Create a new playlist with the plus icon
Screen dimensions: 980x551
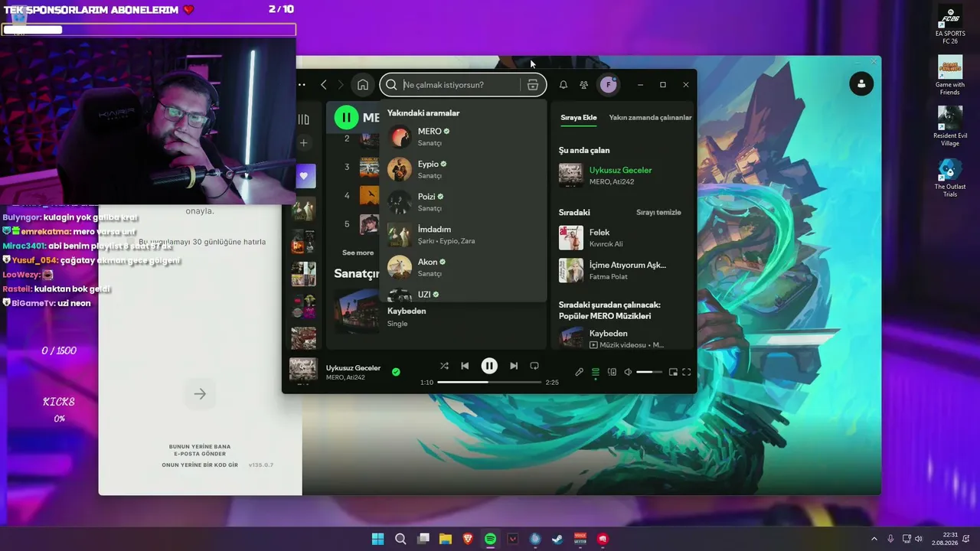click(x=304, y=143)
